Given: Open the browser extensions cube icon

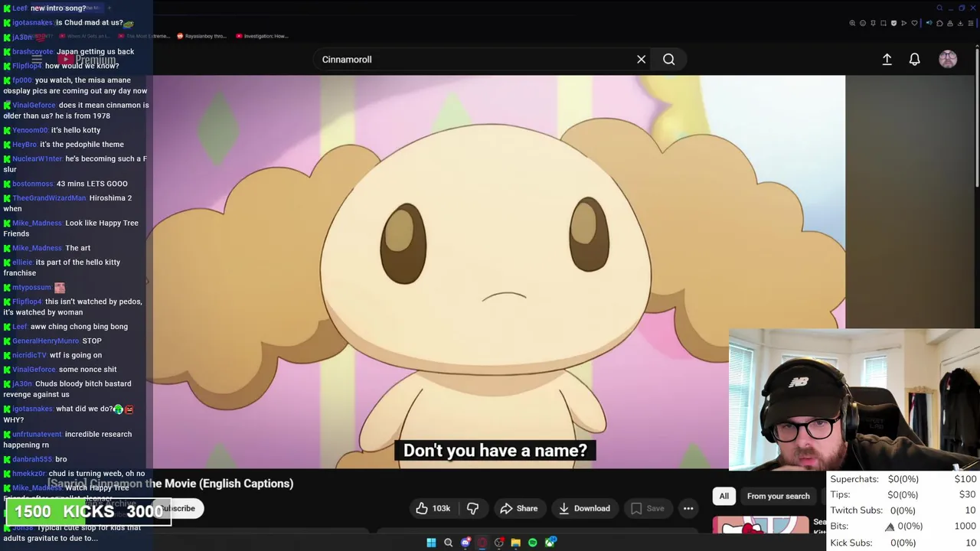Looking at the screenshot, I should tap(939, 23).
